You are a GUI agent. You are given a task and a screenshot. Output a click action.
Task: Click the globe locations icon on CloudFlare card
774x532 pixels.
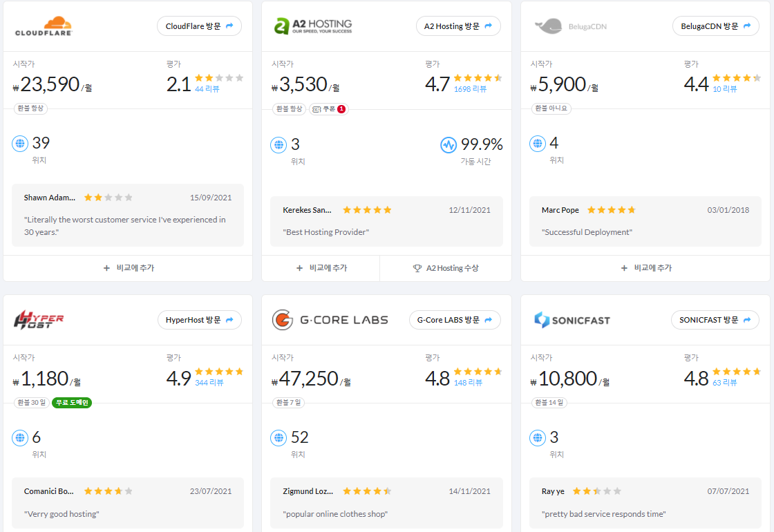(20, 144)
